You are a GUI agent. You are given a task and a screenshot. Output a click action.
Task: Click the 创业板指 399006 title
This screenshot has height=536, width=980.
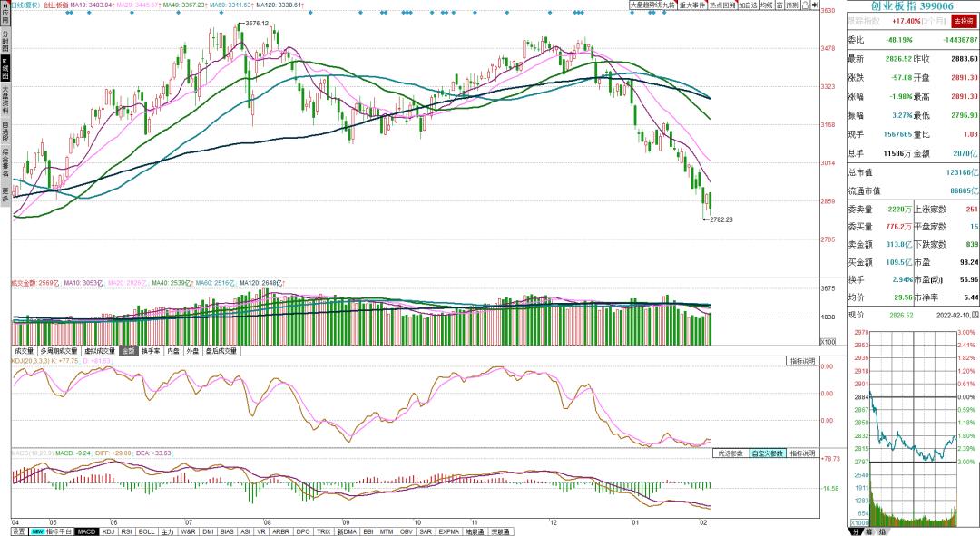coord(912,6)
